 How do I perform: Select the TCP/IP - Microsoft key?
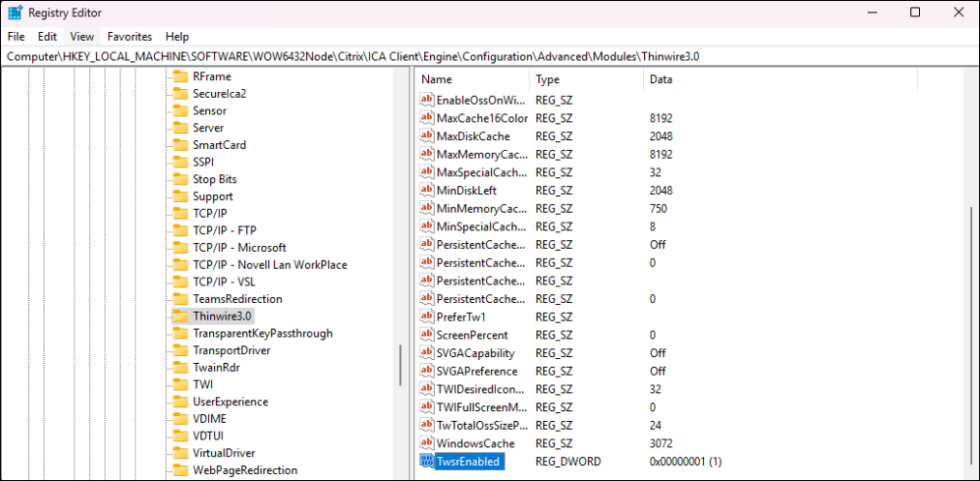point(239,248)
